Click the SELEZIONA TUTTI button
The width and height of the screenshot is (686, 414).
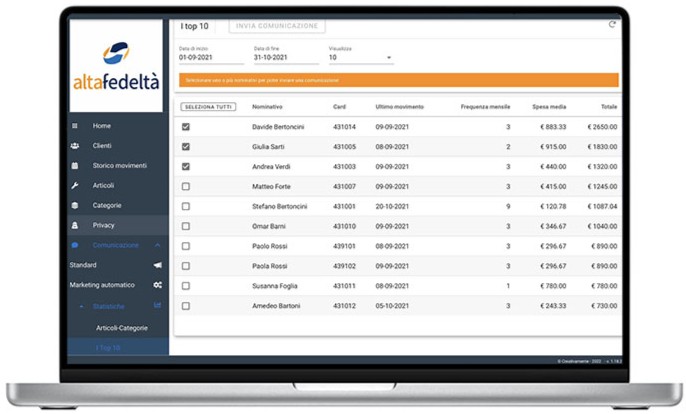tap(208, 107)
